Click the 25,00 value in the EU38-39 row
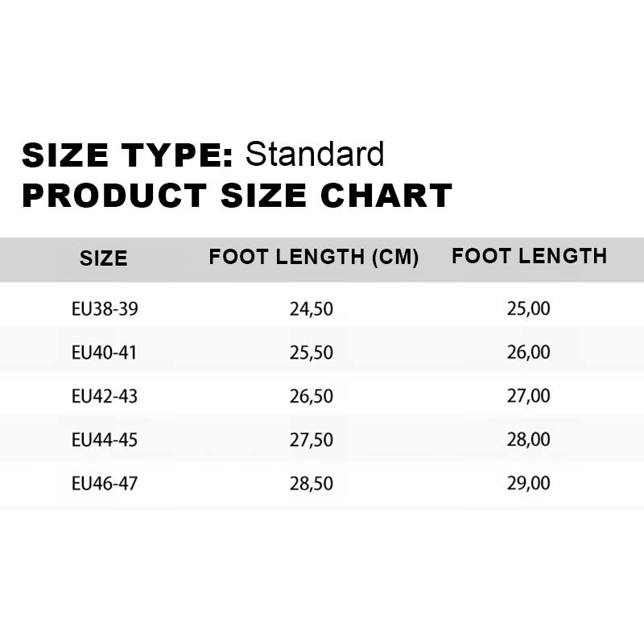This screenshot has height=644, width=644. point(529,308)
